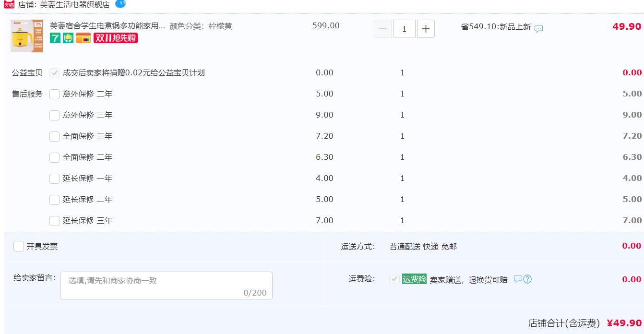The width and height of the screenshot is (644, 334).
Task: Toggle the 公益宝贝 donation checkbox
Action: 55,73
